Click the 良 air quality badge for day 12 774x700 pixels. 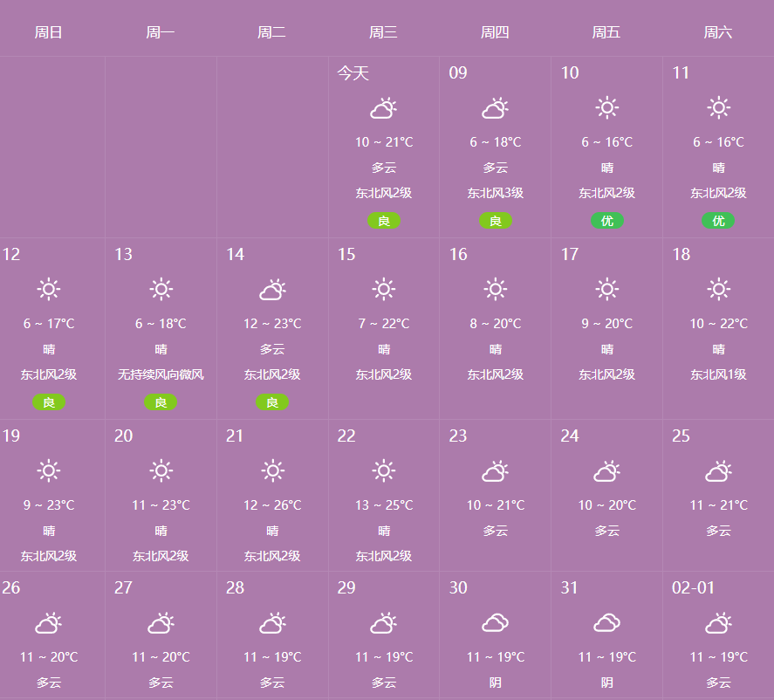pyautogui.click(x=48, y=402)
